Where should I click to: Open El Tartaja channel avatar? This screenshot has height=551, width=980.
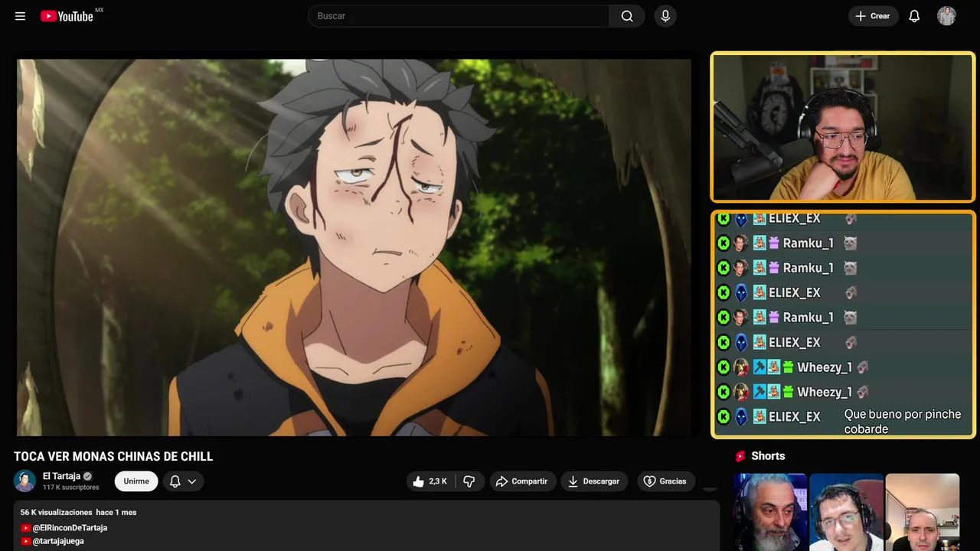pos(24,481)
